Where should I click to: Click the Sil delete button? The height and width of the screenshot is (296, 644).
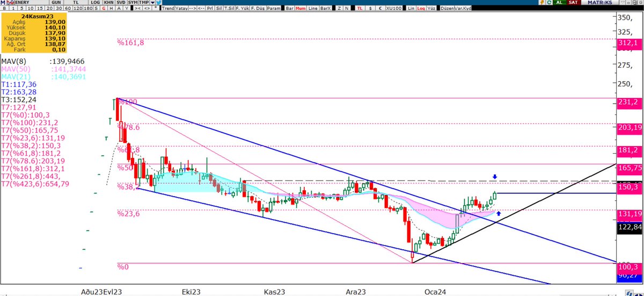click(219, 9)
